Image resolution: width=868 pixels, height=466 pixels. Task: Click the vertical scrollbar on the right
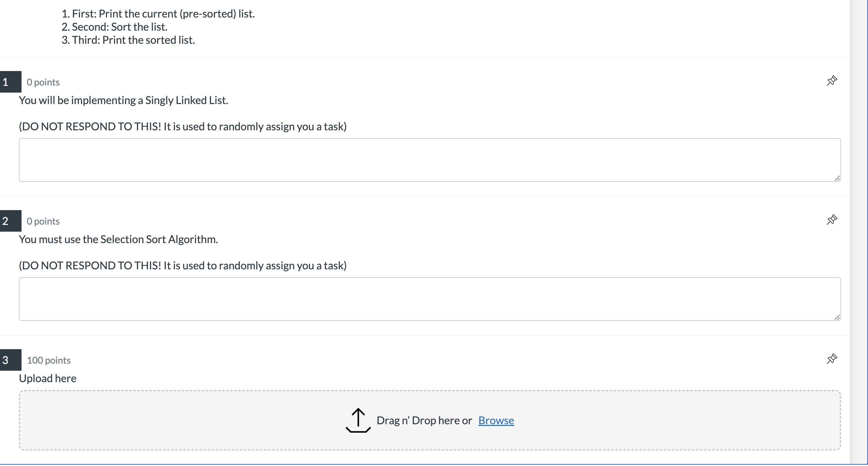859,233
